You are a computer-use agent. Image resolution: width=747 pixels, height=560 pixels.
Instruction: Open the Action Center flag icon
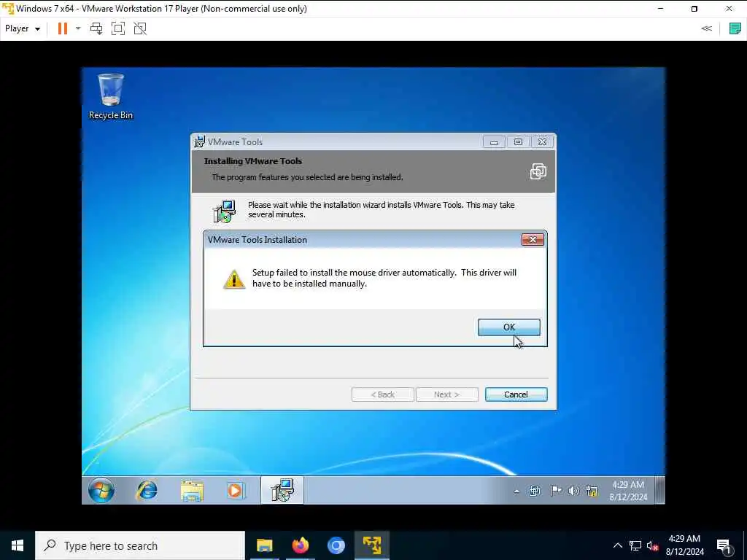[x=555, y=491]
